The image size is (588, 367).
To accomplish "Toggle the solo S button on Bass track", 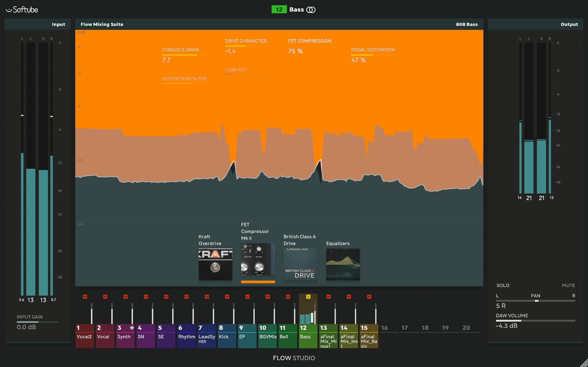I will 308,297.
